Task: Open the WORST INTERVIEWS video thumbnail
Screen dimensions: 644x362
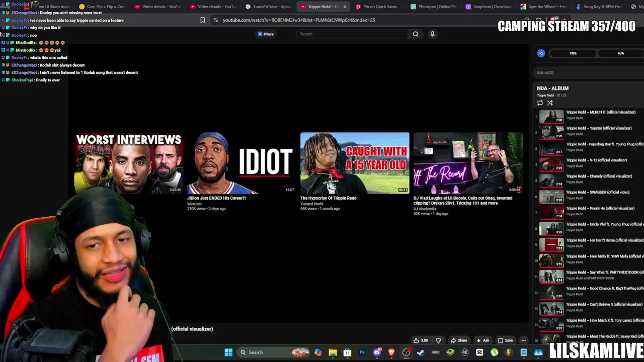Action: 128,163
